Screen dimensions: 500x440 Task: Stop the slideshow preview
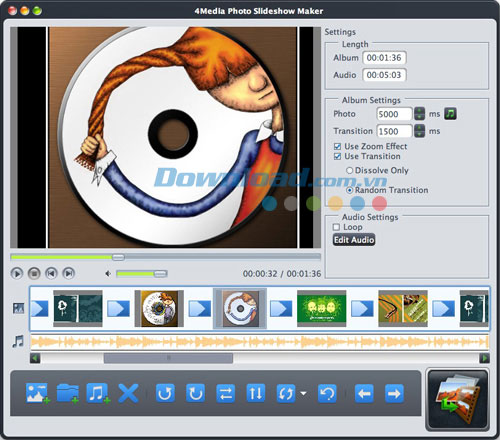click(34, 274)
